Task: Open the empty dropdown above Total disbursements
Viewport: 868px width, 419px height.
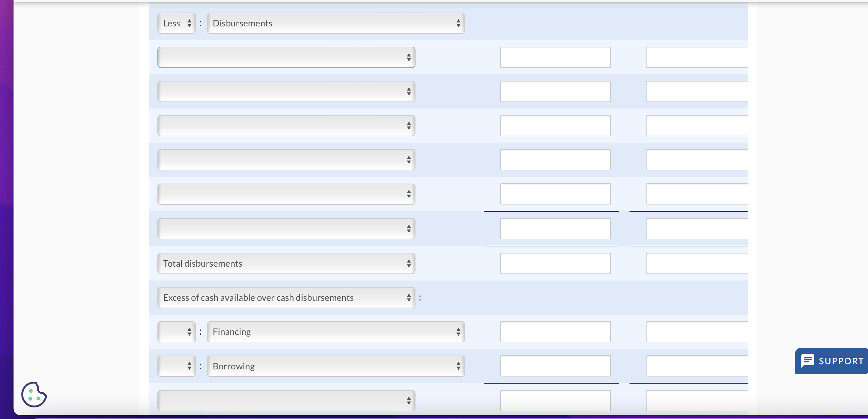Action: click(286, 229)
